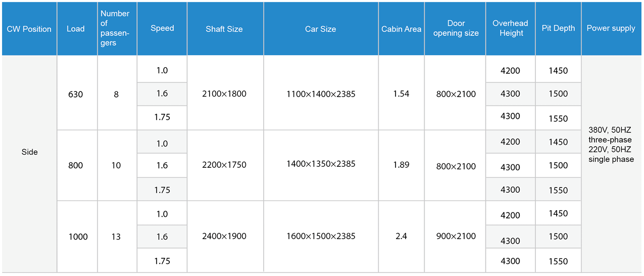Select the Side counterweight position cell
The height and width of the screenshot is (276, 644).
[30, 152]
